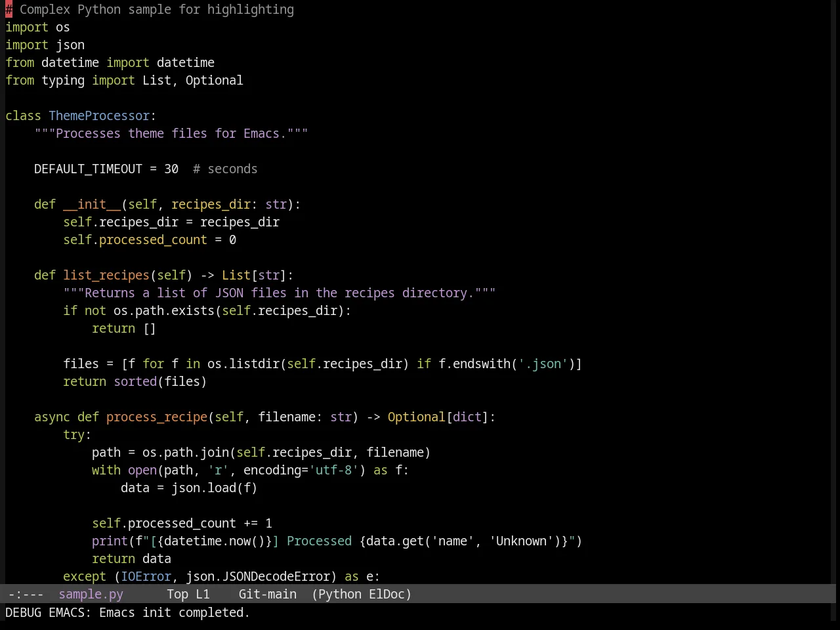Click 'JSONDecodeError' in the except clause

276,576
